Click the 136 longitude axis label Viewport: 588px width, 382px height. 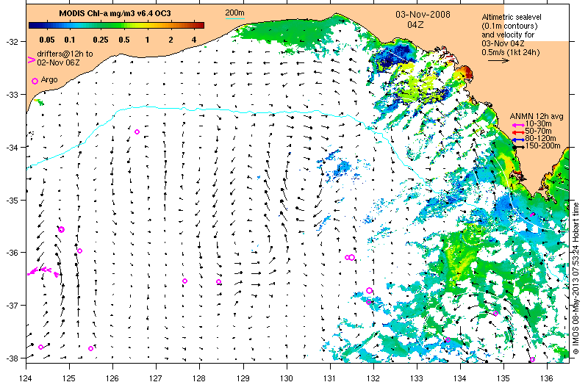coord(547,378)
